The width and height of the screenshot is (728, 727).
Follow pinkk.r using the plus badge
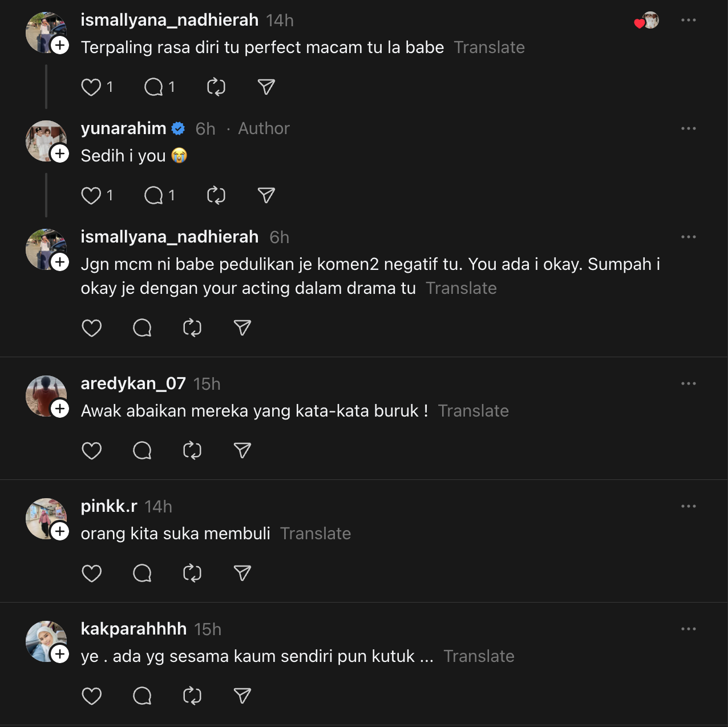[60, 531]
